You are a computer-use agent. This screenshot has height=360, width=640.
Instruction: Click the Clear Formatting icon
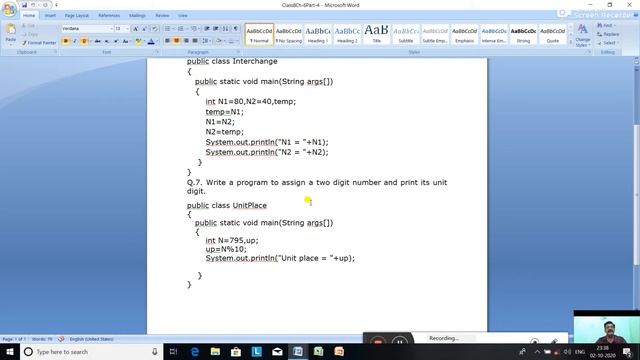coord(155,29)
